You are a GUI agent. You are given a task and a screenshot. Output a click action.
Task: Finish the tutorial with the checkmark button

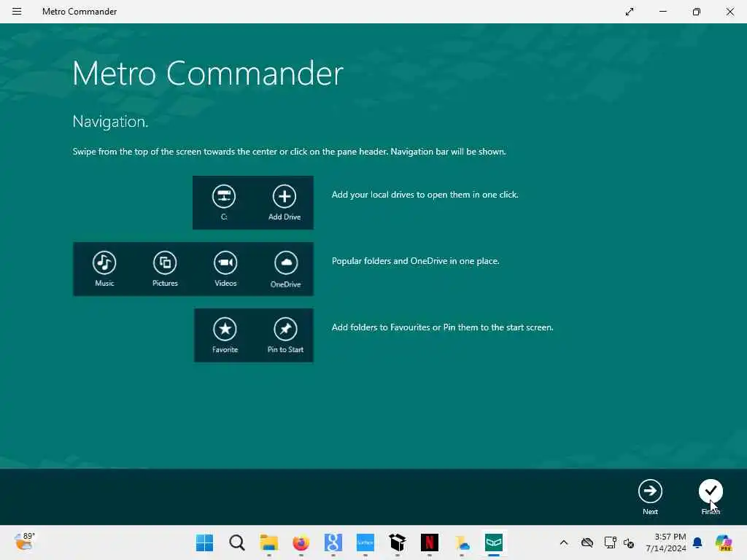click(711, 491)
